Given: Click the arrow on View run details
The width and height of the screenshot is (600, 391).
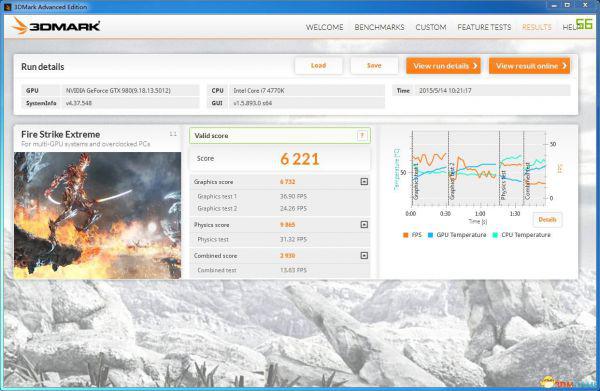Looking at the screenshot, I should (475, 66).
